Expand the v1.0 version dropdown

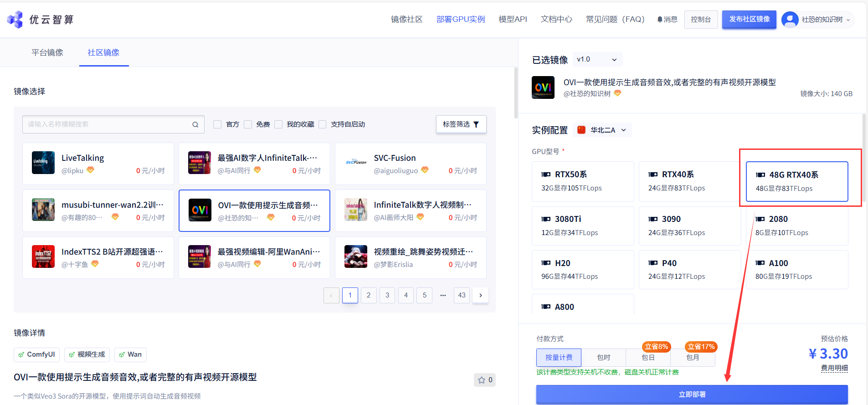597,60
